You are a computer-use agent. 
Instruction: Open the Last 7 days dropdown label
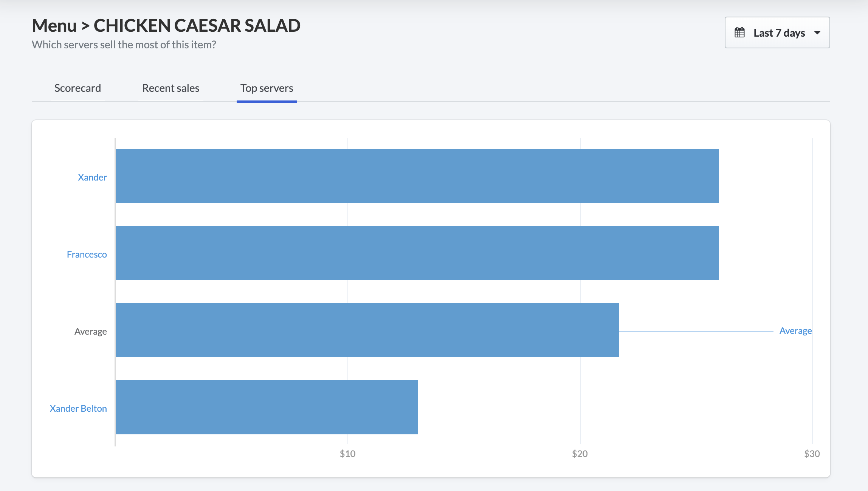tap(779, 33)
